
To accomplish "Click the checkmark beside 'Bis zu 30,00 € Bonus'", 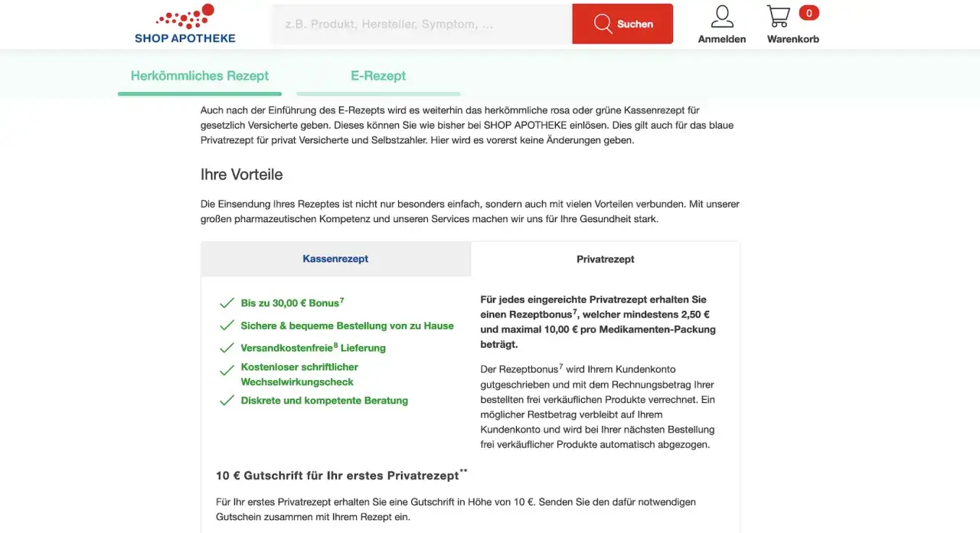I will coord(227,302).
